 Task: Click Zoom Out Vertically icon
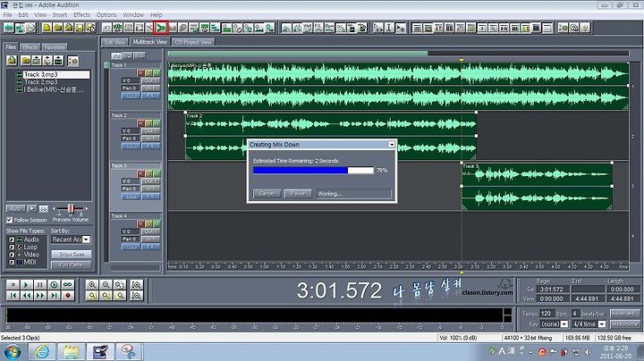pos(136,296)
